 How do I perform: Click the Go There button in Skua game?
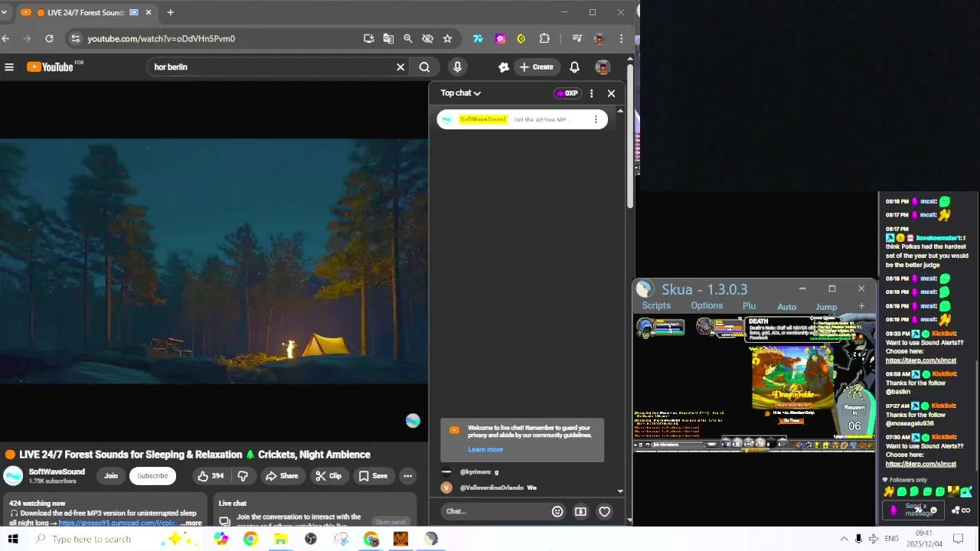click(791, 420)
